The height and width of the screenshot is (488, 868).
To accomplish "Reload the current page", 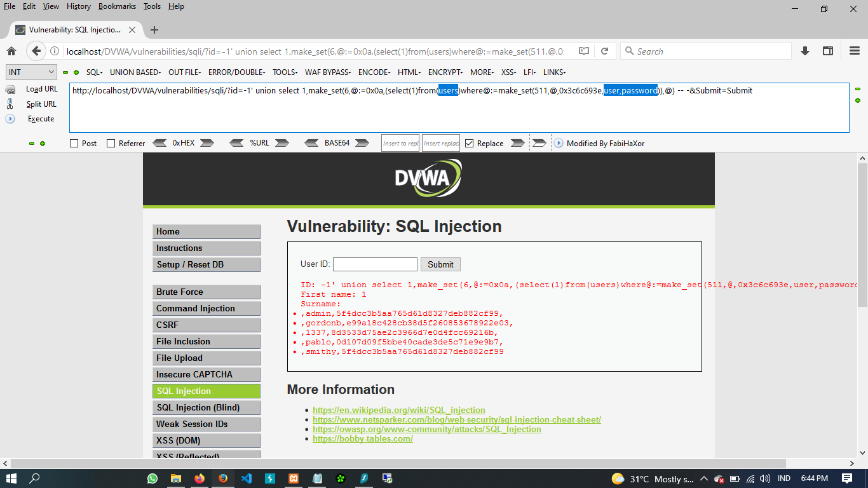I will coord(604,51).
